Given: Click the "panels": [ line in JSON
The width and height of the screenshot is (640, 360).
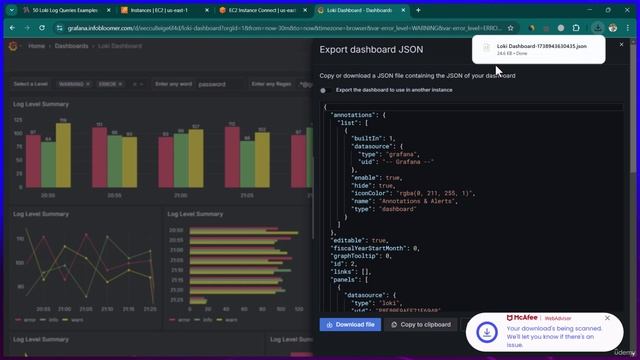Looking at the screenshot, I should (x=349, y=280).
